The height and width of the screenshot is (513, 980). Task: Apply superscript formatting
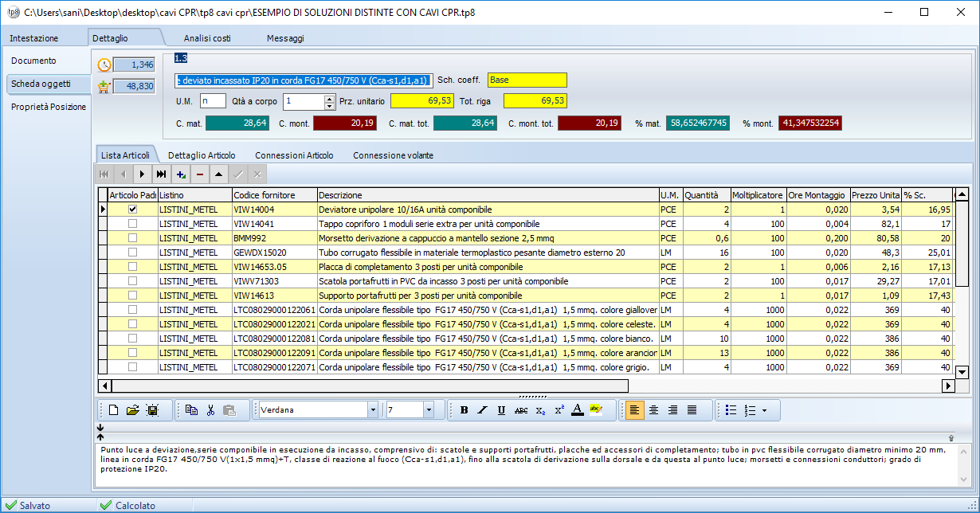pos(559,409)
